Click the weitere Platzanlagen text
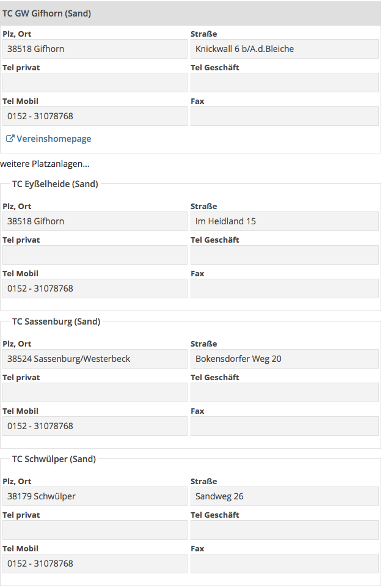The width and height of the screenshot is (383, 588). tap(45, 164)
